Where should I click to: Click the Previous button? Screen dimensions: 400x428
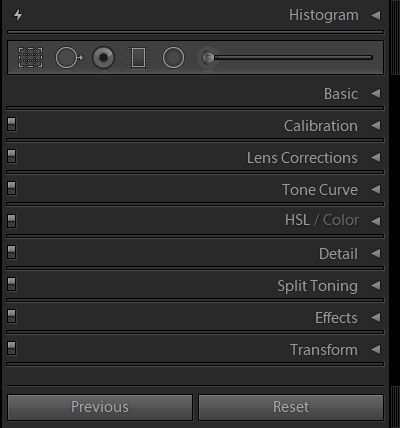pyautogui.click(x=100, y=407)
